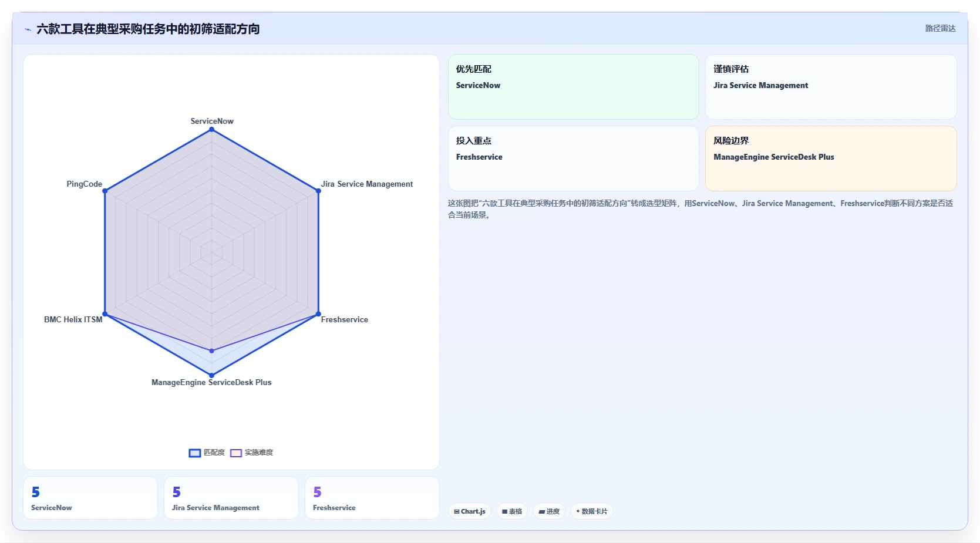The height and width of the screenshot is (543, 980).
Task: Click the ServiceNow data point on radar
Action: (x=212, y=130)
